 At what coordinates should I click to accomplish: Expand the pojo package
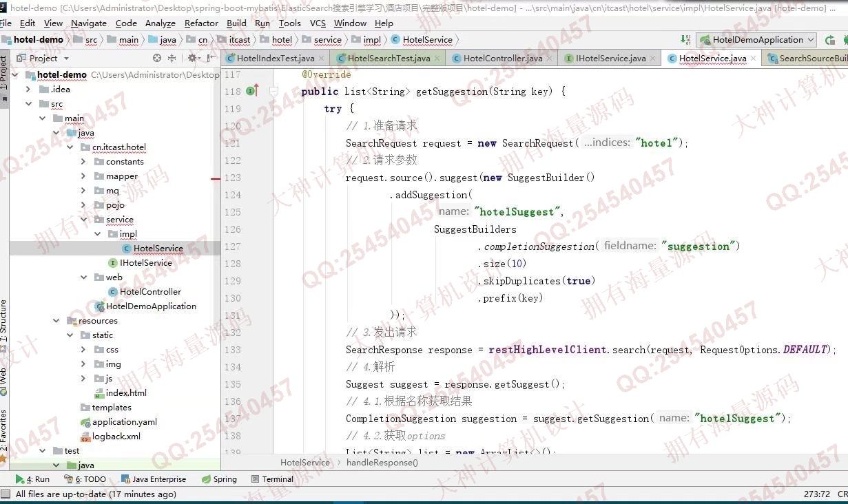pos(83,205)
